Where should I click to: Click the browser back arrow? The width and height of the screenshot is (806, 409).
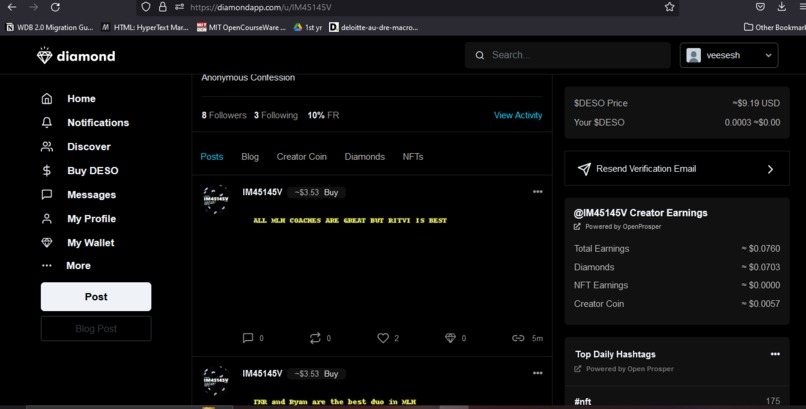[12, 7]
